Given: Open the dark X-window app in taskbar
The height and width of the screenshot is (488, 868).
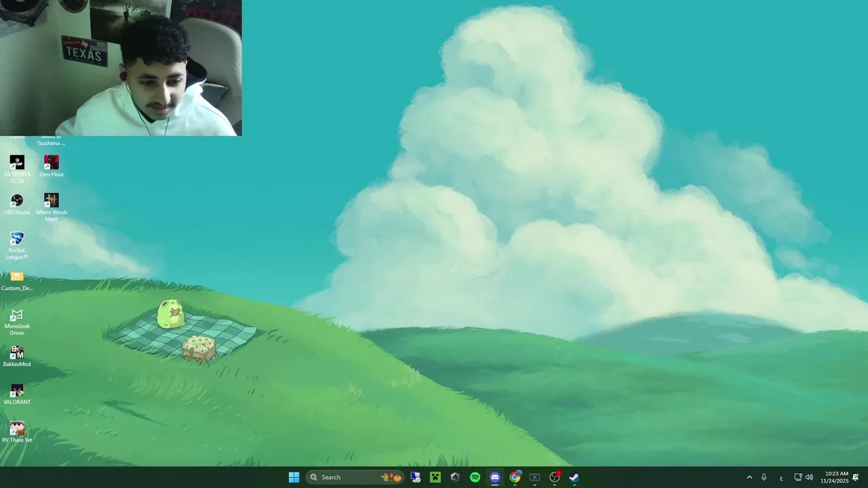Looking at the screenshot, I should coord(534,477).
